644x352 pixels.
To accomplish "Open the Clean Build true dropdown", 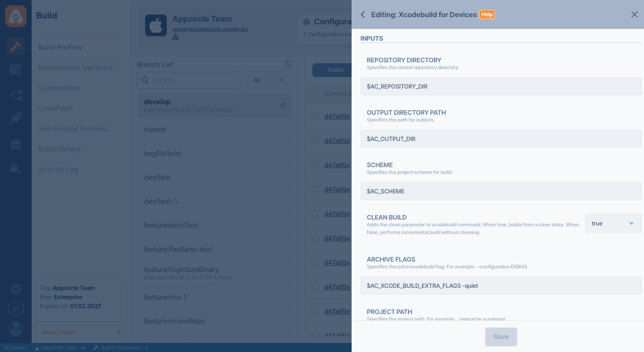I will (613, 223).
